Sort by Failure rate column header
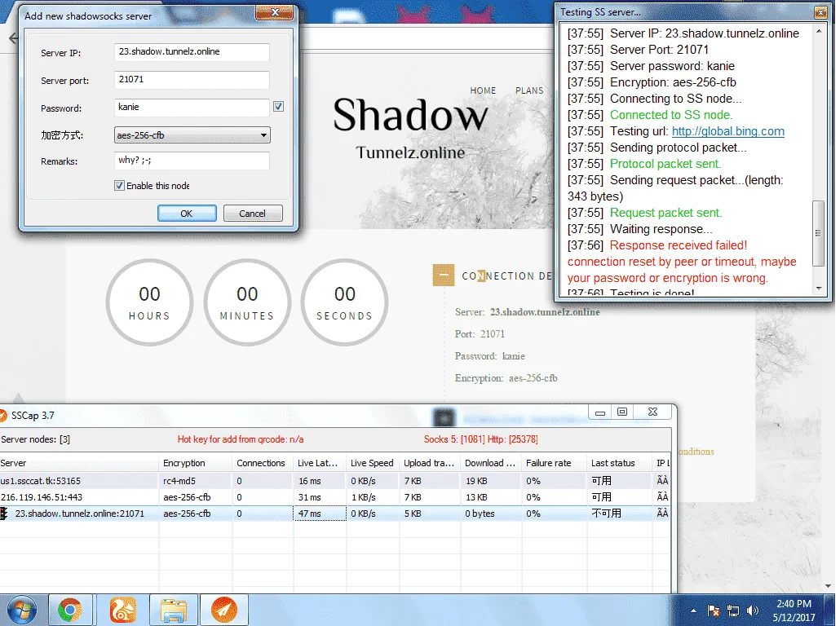This screenshot has height=626, width=840. coord(555,463)
